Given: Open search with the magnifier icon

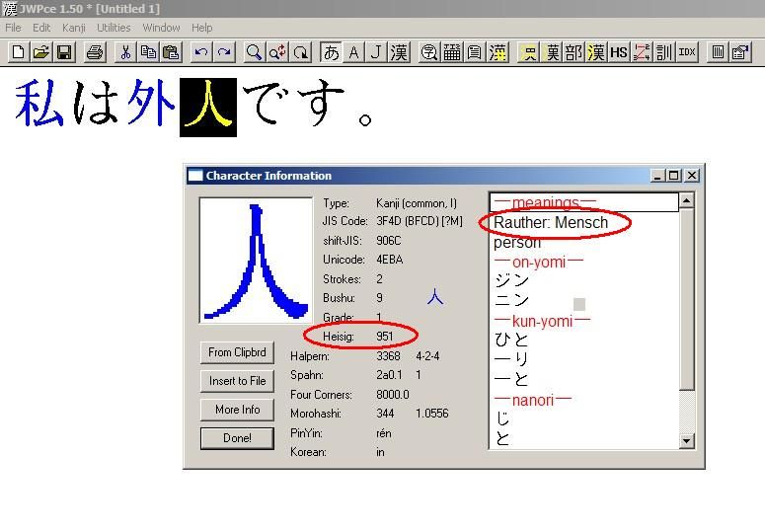Looking at the screenshot, I should [255, 51].
